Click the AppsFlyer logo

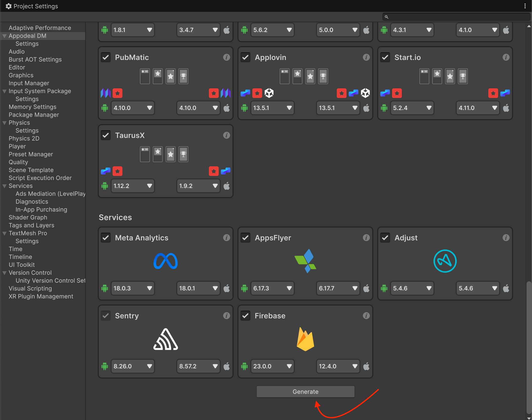305,261
